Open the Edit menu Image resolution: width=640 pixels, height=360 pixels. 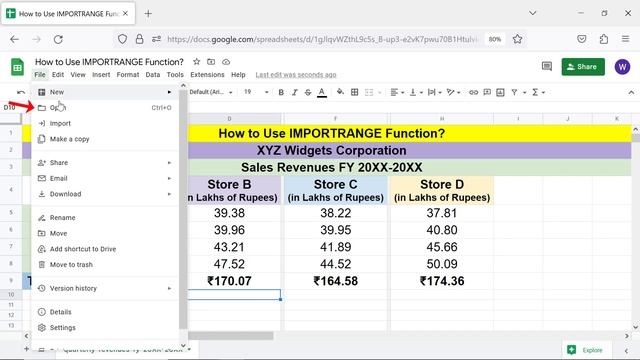click(58, 75)
